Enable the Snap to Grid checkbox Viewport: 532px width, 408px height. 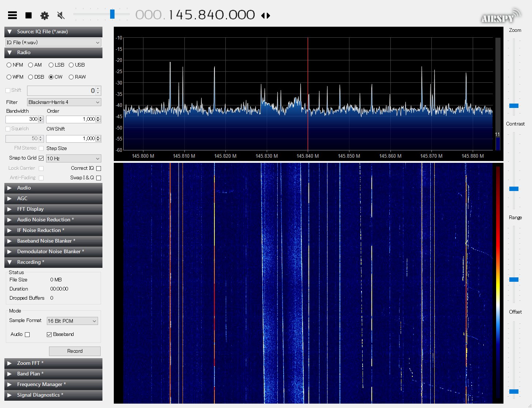tap(41, 158)
